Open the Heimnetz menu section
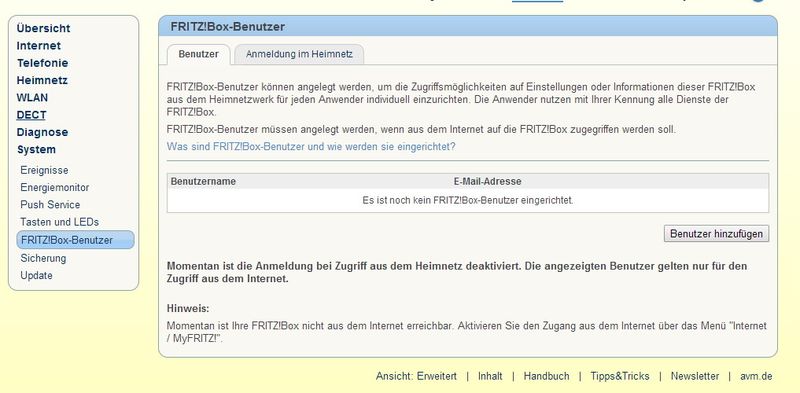Viewport: 800px width, 393px height. click(x=42, y=80)
